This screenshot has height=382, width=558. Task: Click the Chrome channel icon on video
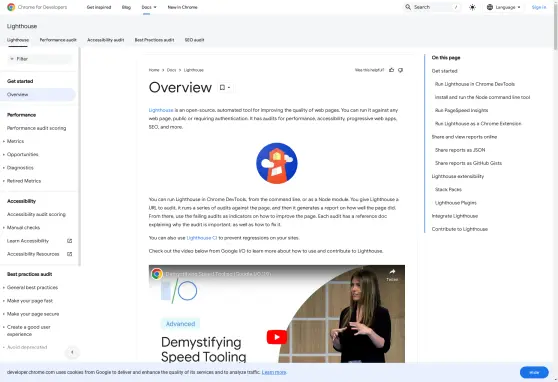(157, 274)
